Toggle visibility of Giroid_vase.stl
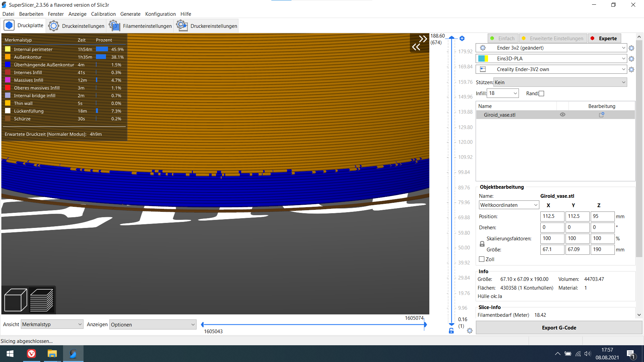644x362 pixels. coord(562,114)
